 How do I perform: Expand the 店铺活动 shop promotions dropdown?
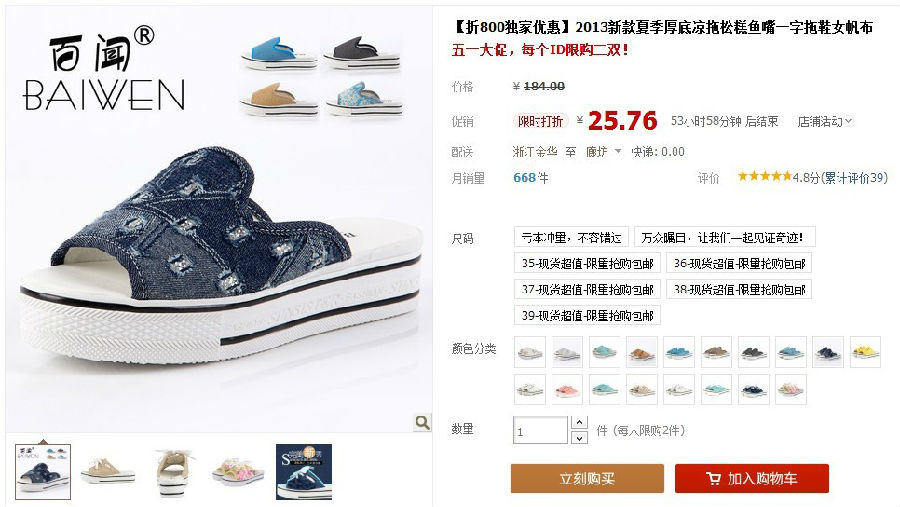pos(825,121)
